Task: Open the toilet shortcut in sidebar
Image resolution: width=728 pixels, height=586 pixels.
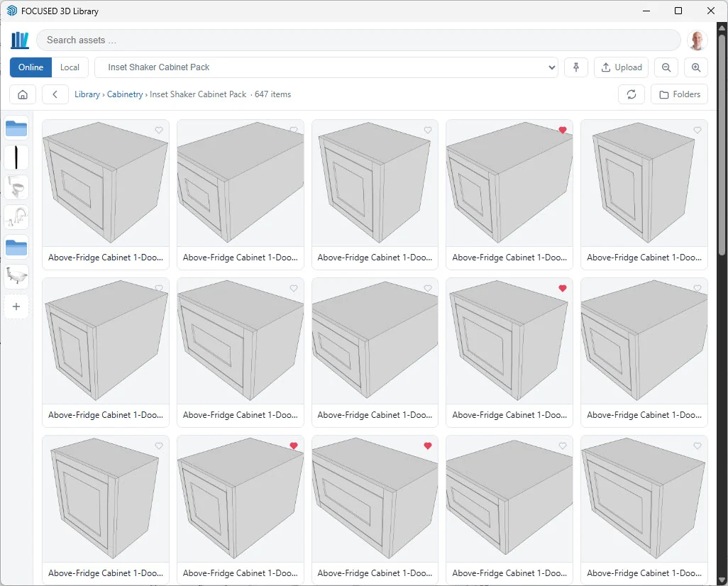Action: [17, 187]
